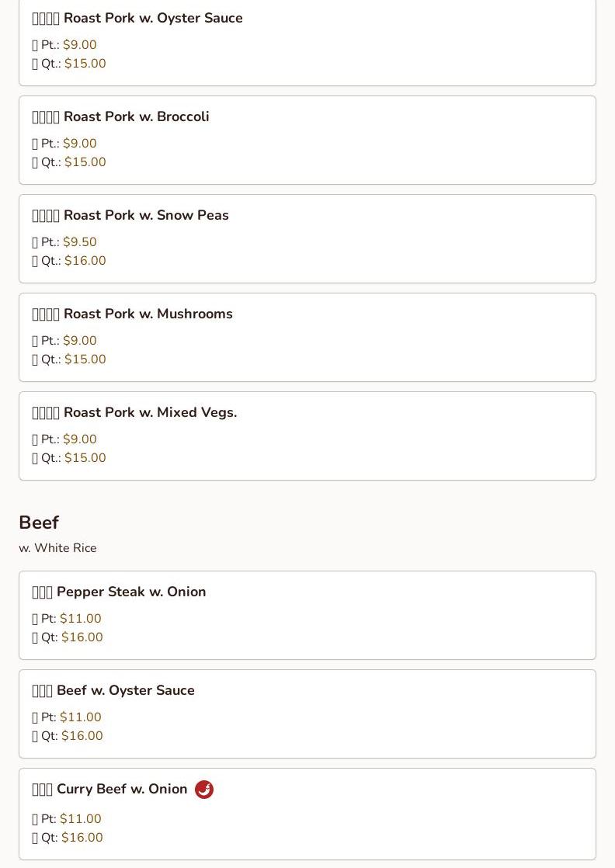615x868 pixels.
Task: Open Roast Pork w. Mixed Vegs. item
Action: pyautogui.click(x=150, y=412)
